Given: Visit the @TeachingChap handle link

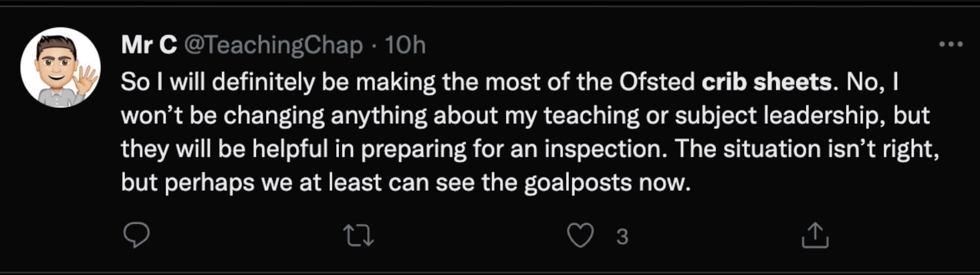Looking at the screenshot, I should click(272, 45).
